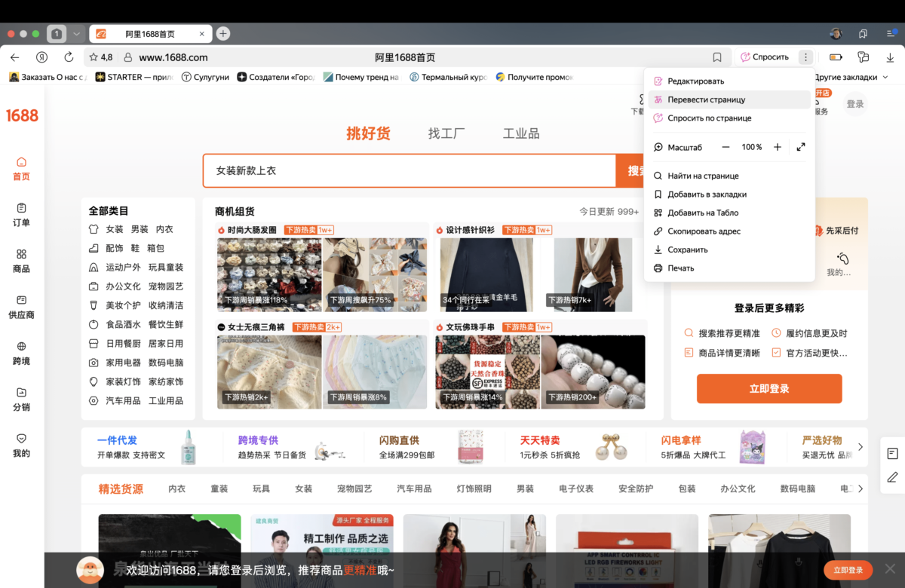Open a new browser tab with plus
Image resolution: width=905 pixels, height=588 pixels.
[x=223, y=34]
